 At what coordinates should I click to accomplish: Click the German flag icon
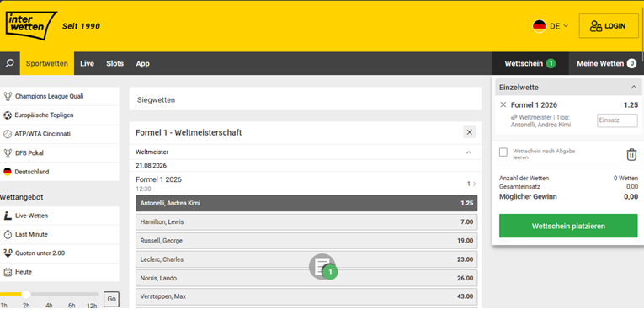(540, 26)
